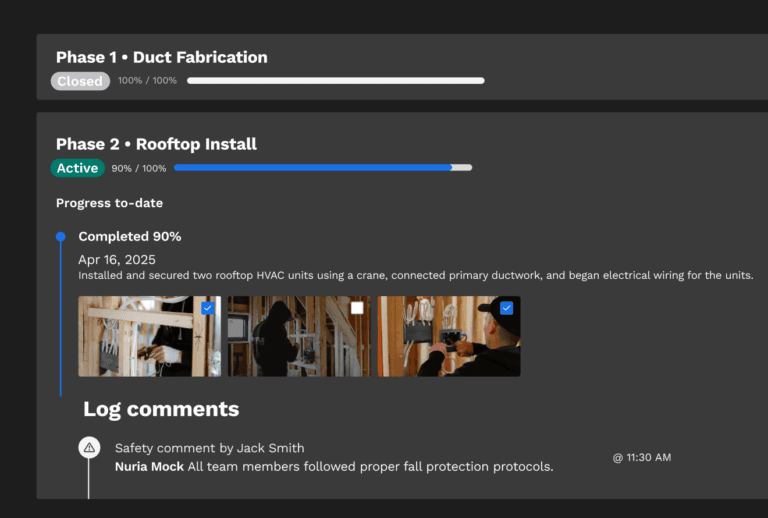This screenshot has width=768, height=518.
Task: Click the Phase 2 blue progress bar
Action: click(x=323, y=167)
